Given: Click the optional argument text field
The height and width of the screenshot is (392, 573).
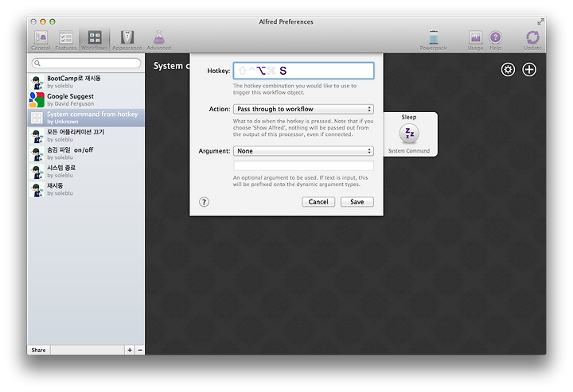Looking at the screenshot, I should click(303, 165).
